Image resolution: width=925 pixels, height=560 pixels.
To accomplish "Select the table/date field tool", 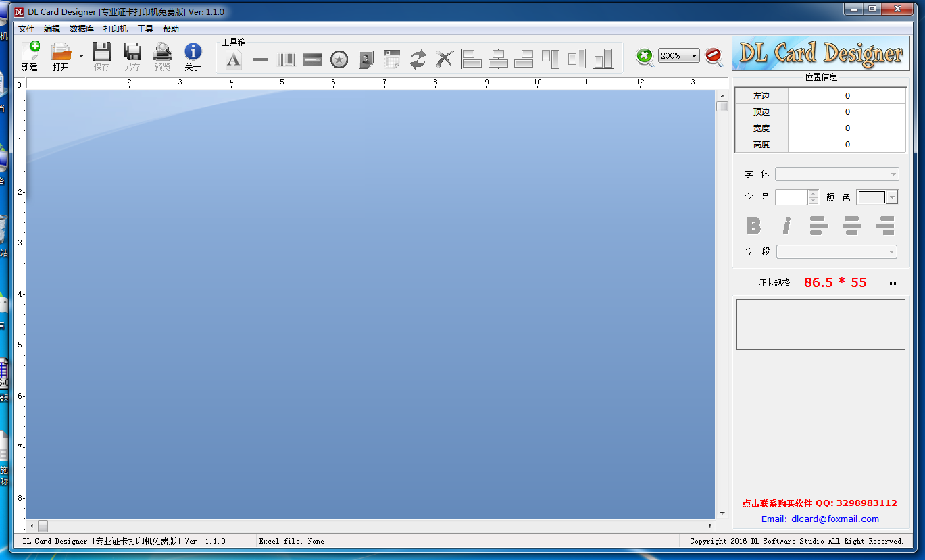I will (x=392, y=59).
